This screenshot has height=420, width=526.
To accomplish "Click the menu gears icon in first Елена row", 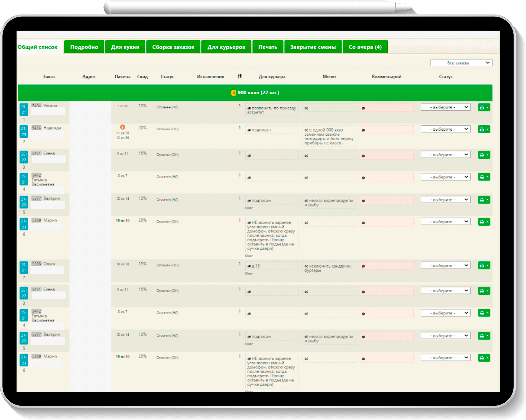I will click(306, 156).
